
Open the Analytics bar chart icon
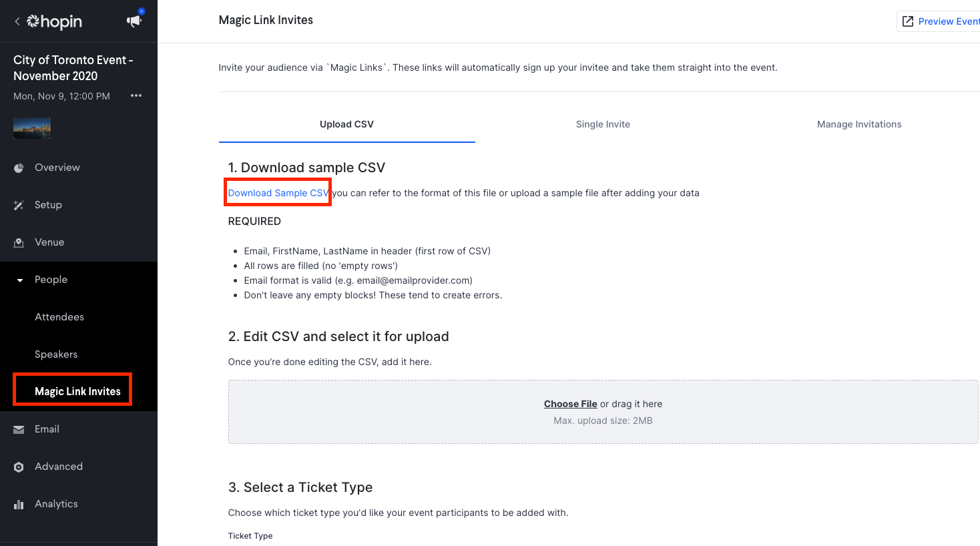pos(19,504)
